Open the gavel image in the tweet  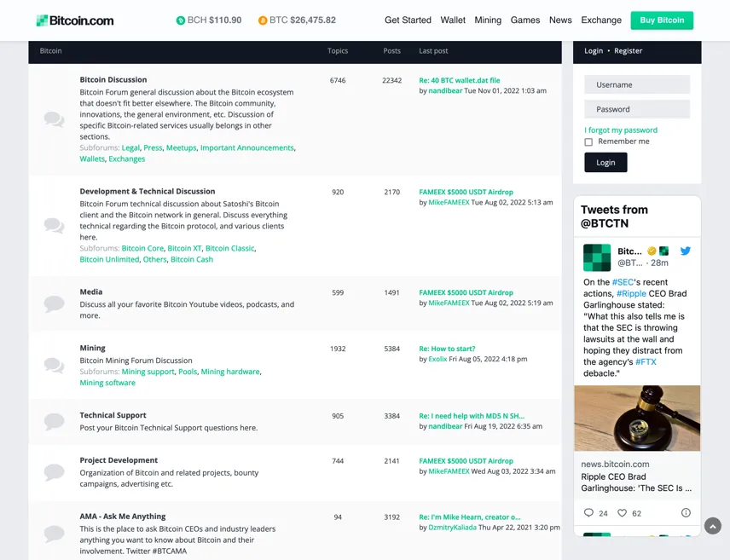(x=637, y=418)
